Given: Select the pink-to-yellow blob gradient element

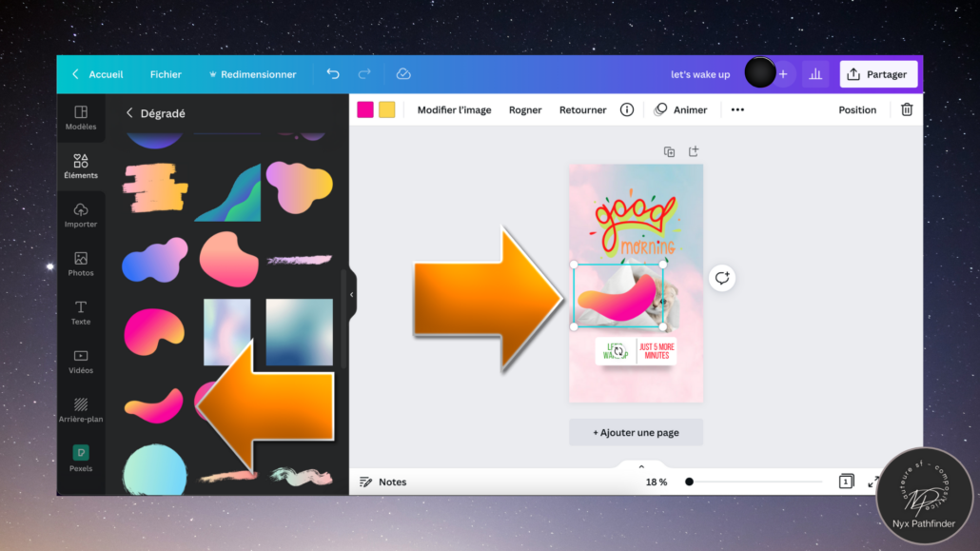Looking at the screenshot, I should click(x=300, y=187).
